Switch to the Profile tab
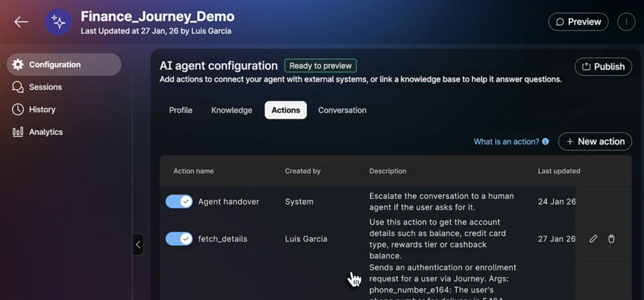This screenshot has height=300, width=644. [x=180, y=110]
